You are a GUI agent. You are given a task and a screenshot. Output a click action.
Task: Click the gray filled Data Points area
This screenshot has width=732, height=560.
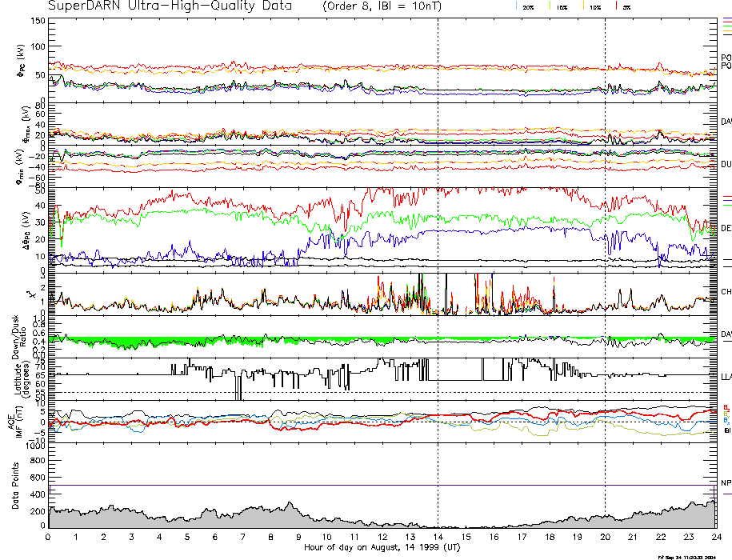click(240, 516)
